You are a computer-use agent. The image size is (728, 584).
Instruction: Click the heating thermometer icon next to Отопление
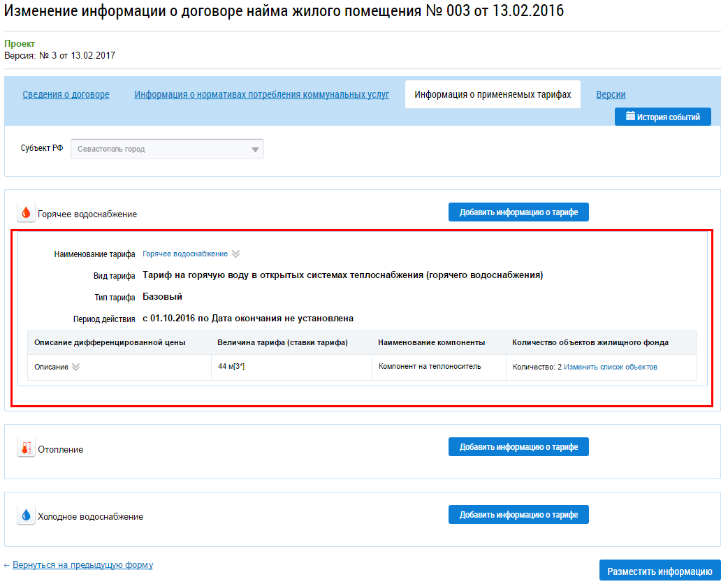(26, 448)
